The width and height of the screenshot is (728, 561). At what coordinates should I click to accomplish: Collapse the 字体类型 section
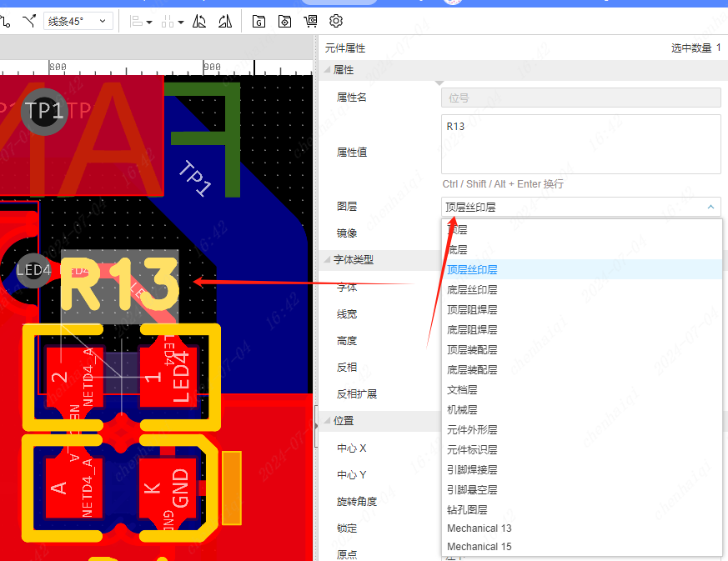point(353,260)
